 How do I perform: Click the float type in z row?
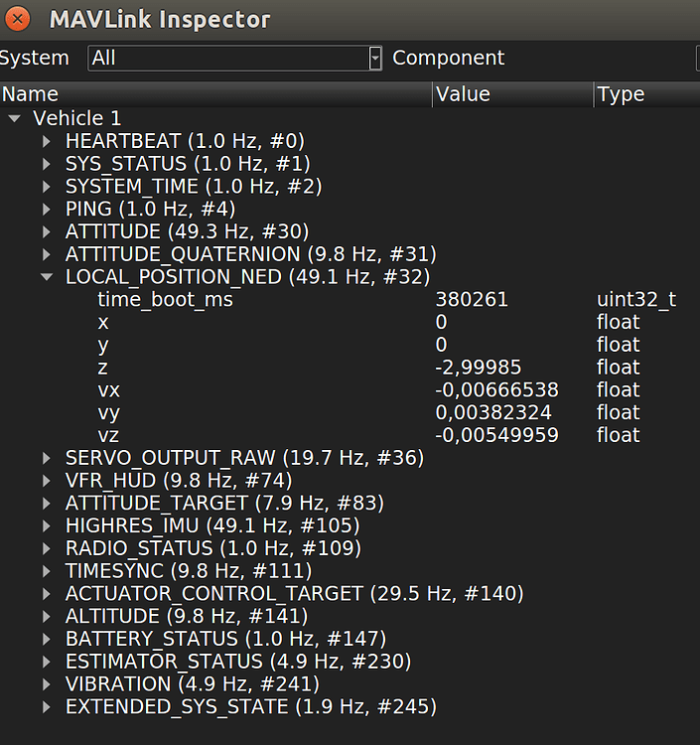[x=619, y=368]
